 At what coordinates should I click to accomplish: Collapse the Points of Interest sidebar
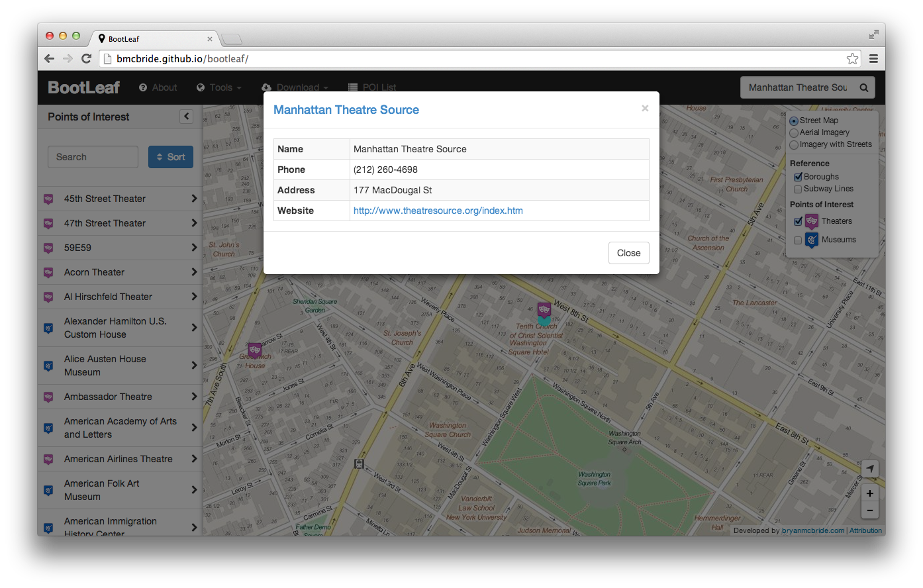(x=186, y=117)
